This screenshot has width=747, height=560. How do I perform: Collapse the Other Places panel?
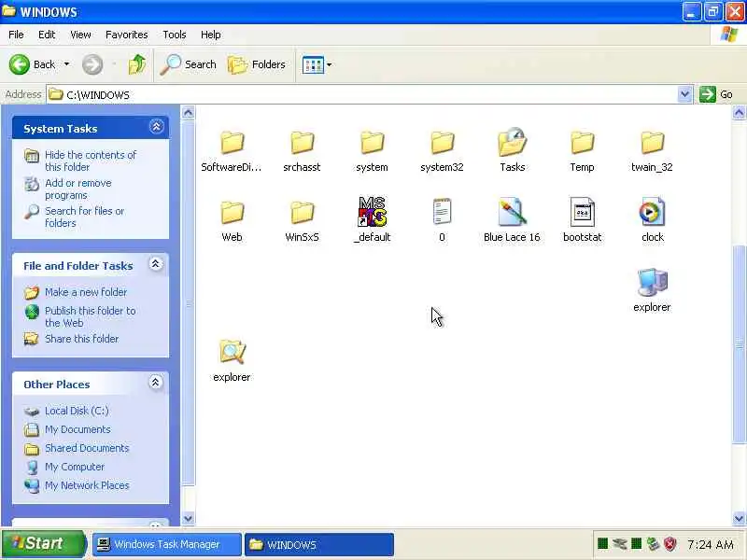click(155, 383)
